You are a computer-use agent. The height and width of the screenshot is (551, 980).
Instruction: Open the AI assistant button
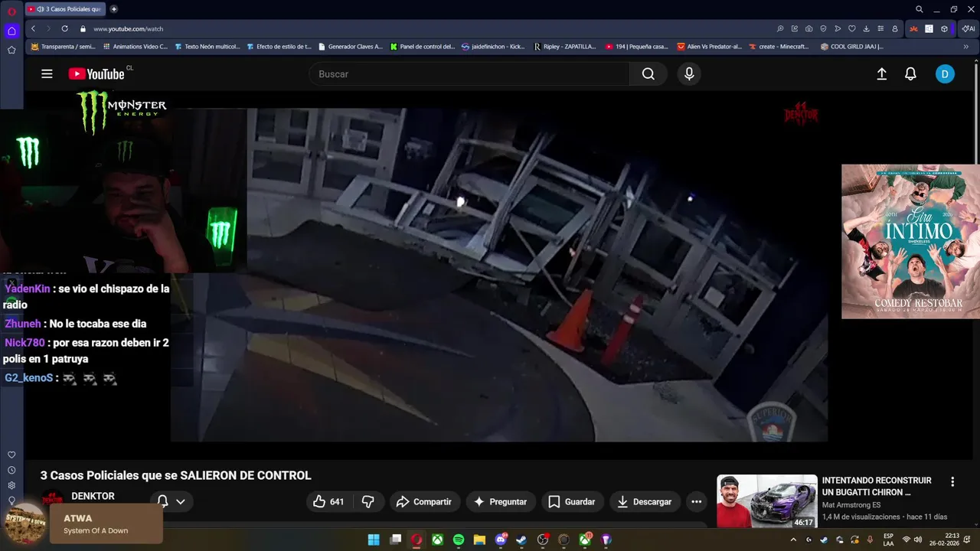969,28
